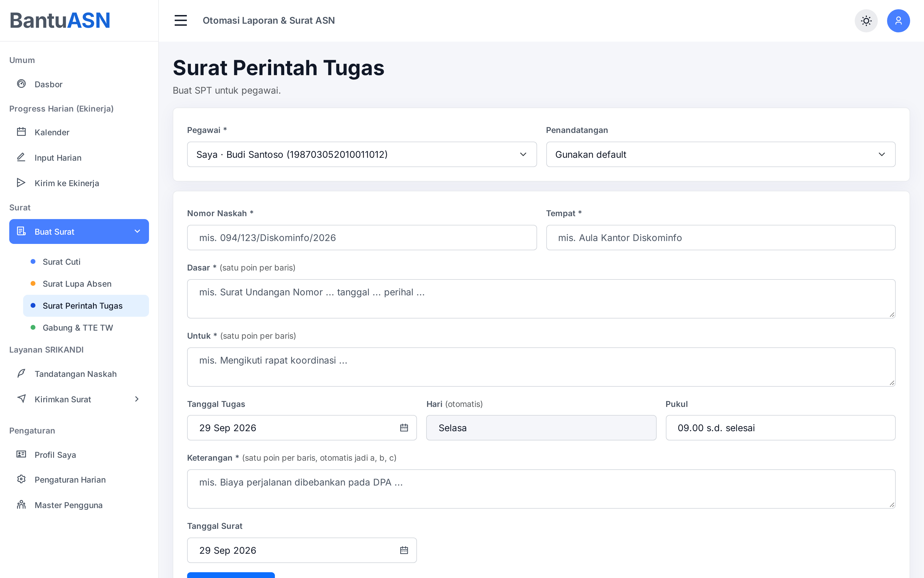Click the Kalender calendar icon

21,132
